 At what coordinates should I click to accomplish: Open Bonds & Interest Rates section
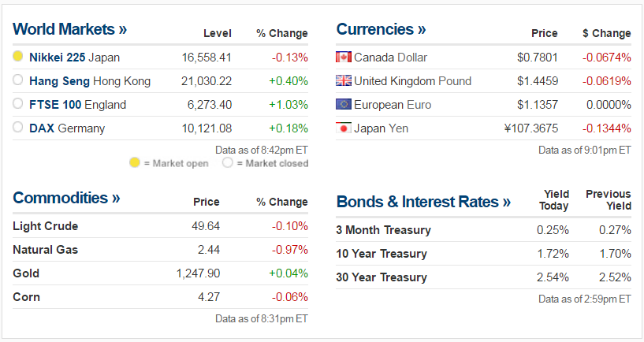click(x=423, y=202)
